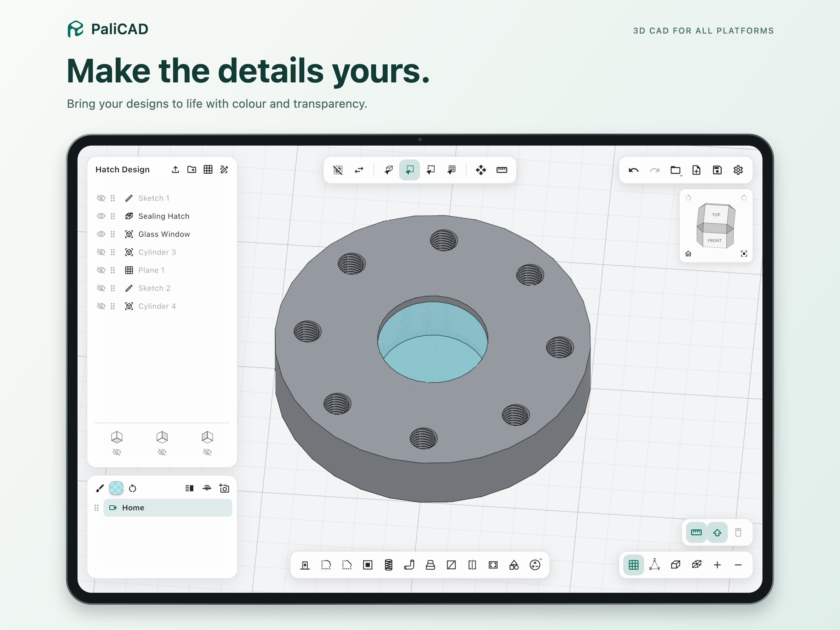Select the edge selection mode icon

coord(431,170)
